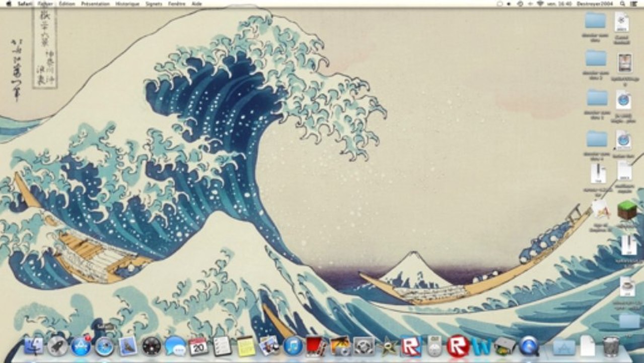
Task: Select 'dossier sans titre 2' desktop folder
Action: point(596,58)
